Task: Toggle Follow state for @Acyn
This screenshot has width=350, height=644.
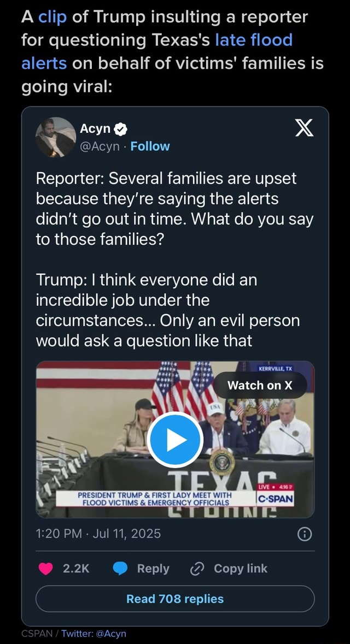Action: (x=150, y=146)
